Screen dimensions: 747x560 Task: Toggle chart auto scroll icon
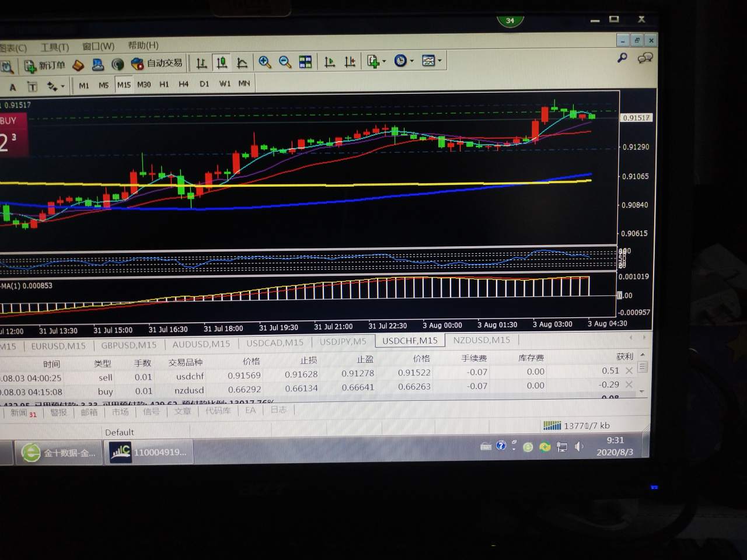330,61
